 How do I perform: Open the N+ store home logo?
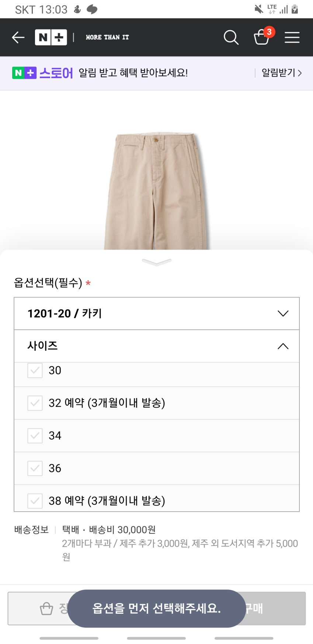pos(51,37)
